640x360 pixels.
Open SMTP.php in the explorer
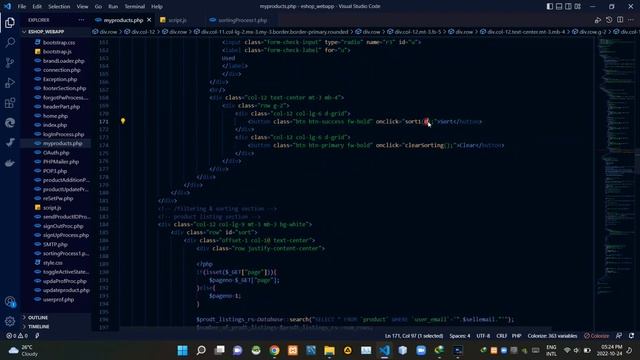(55, 244)
